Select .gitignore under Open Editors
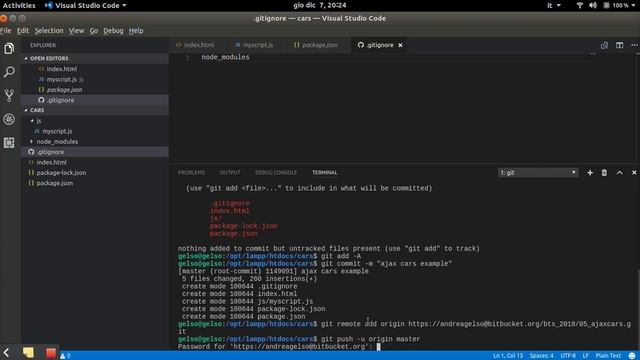 pyautogui.click(x=60, y=100)
